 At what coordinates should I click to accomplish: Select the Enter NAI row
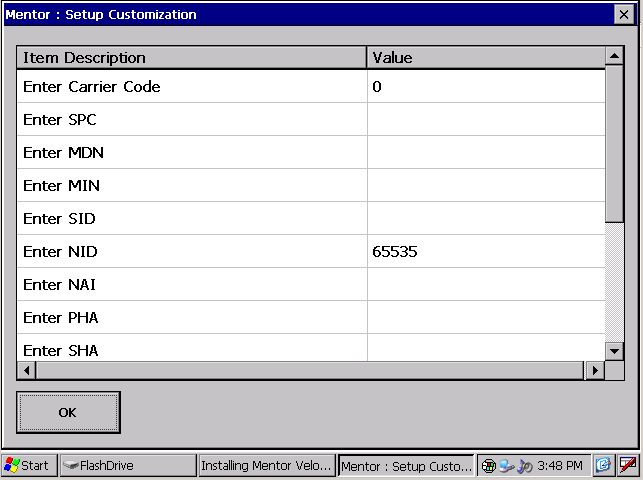[x=311, y=284]
